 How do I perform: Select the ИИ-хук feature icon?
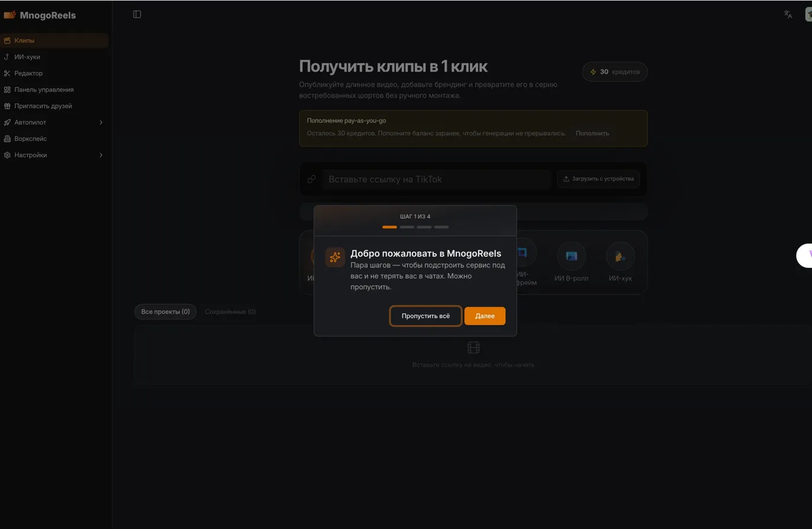coord(620,256)
